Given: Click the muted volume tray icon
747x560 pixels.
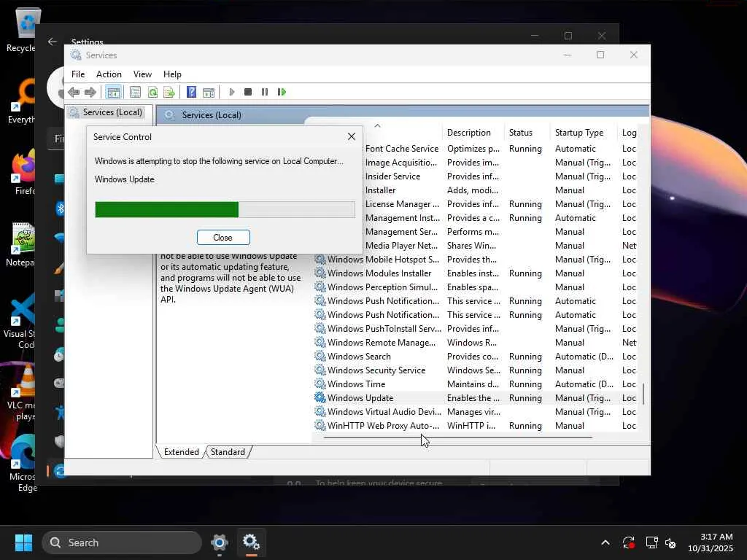Looking at the screenshot, I should 670,542.
